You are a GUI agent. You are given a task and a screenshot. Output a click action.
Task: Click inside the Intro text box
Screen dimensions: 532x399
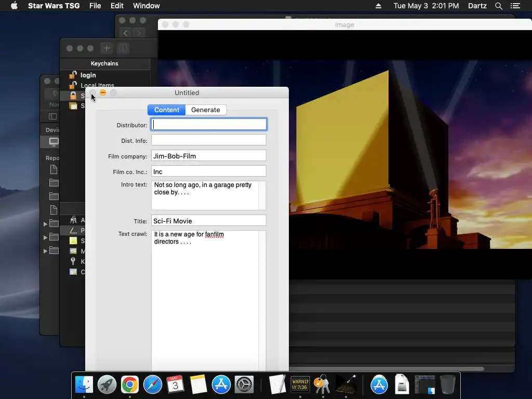205,195
